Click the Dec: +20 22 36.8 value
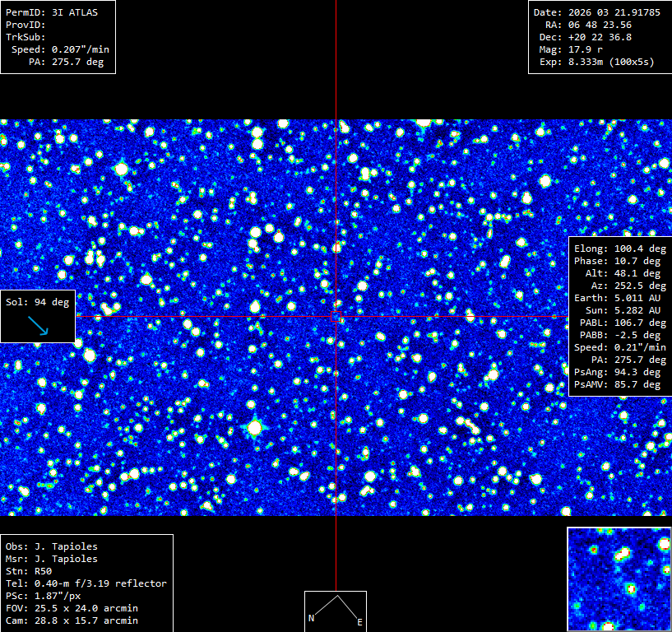 [x=585, y=37]
